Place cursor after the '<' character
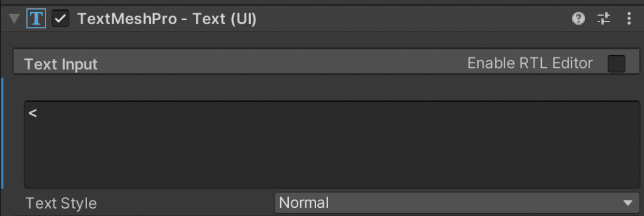644x216 pixels. 38,114
